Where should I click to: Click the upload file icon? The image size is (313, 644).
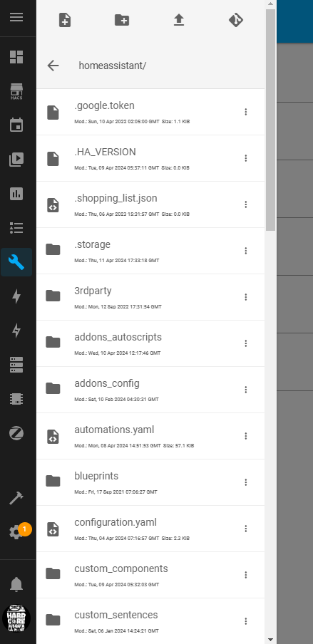click(x=178, y=20)
